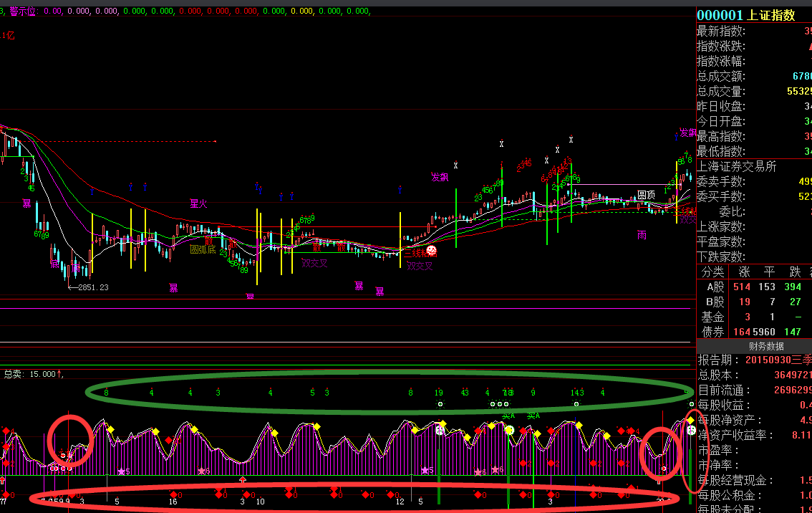Select the 债券 row label

coord(712,332)
